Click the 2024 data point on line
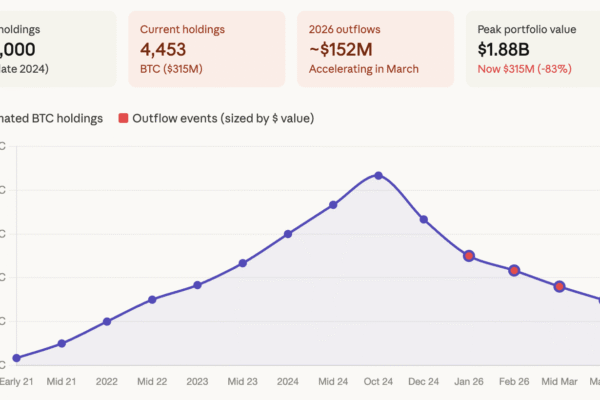 [x=288, y=234]
